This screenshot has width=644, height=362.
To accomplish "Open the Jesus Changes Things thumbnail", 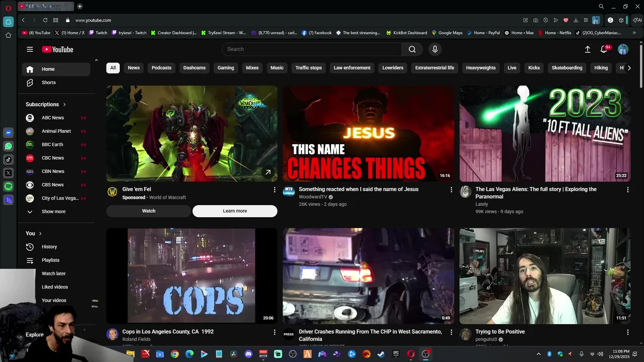I will click(x=368, y=133).
